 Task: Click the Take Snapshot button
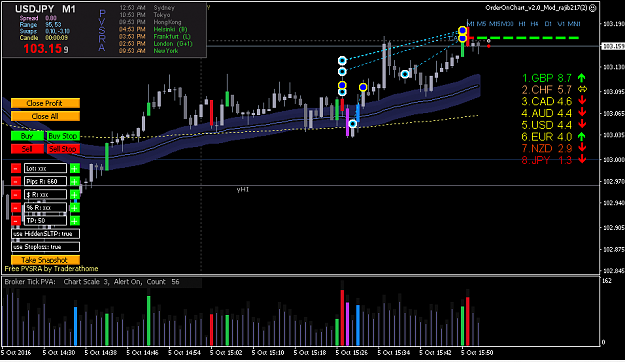(45, 260)
